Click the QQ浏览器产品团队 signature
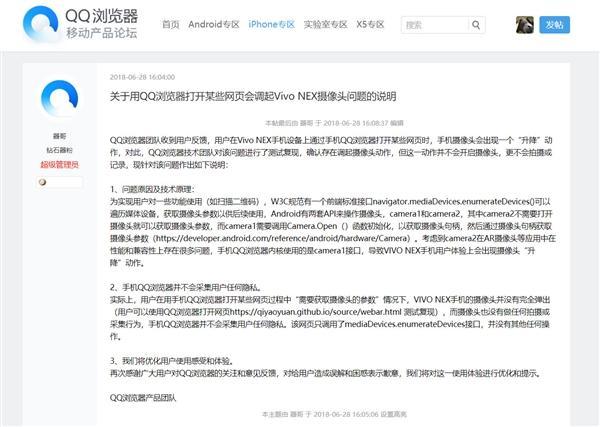Image resolution: width=600 pixels, height=427 pixels. (x=143, y=398)
